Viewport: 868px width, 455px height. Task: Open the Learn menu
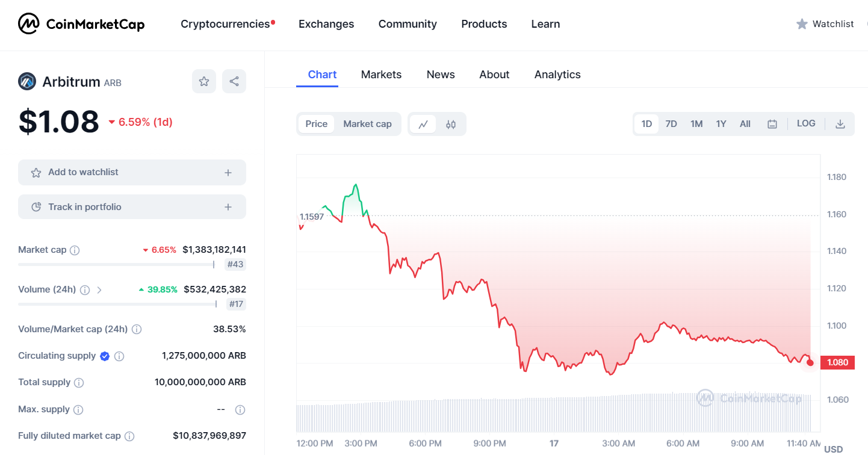(x=546, y=24)
